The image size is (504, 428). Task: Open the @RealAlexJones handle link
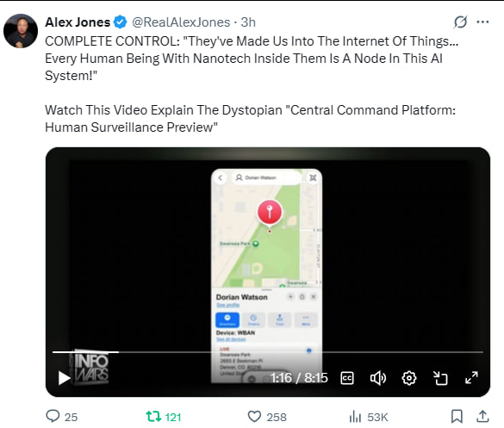pyautogui.click(x=181, y=22)
